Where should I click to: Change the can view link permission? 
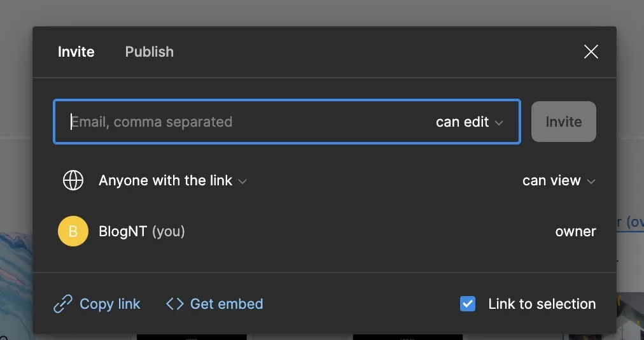559,180
